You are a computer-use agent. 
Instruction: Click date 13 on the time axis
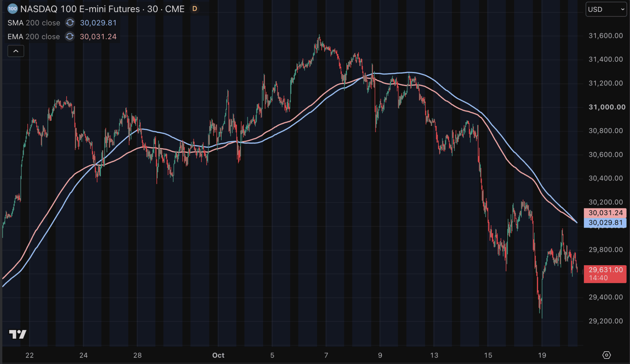tap(434, 355)
